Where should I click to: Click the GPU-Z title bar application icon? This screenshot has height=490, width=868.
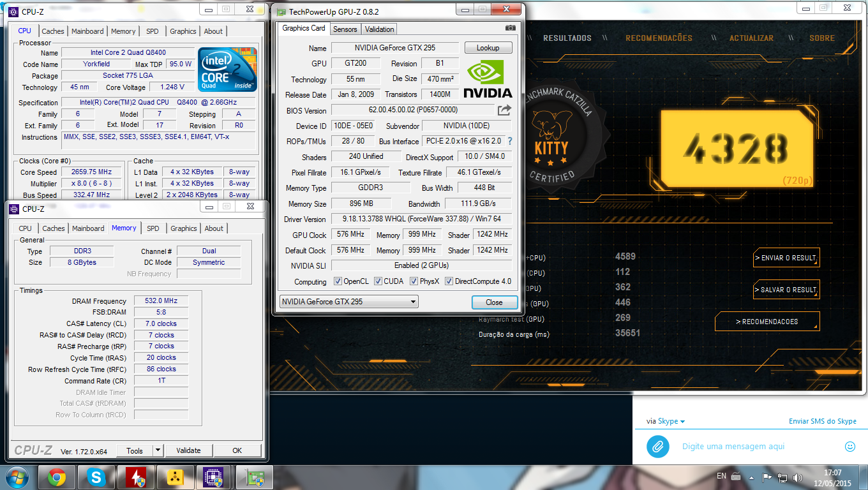(x=281, y=11)
